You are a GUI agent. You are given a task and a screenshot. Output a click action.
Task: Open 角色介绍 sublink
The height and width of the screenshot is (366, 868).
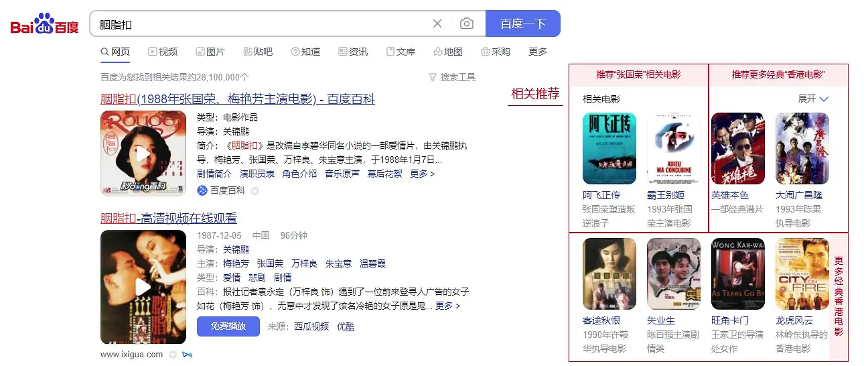click(x=299, y=174)
